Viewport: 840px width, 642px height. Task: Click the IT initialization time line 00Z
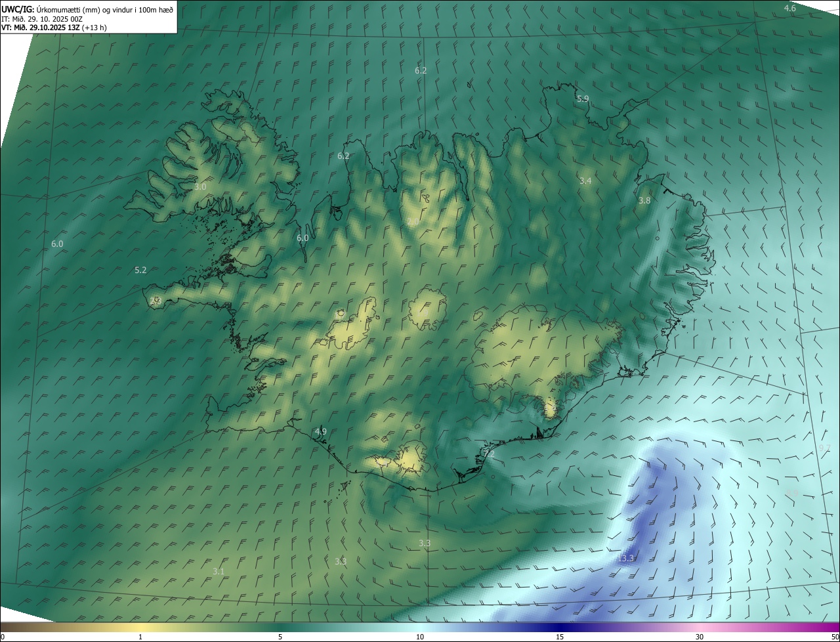click(41, 18)
